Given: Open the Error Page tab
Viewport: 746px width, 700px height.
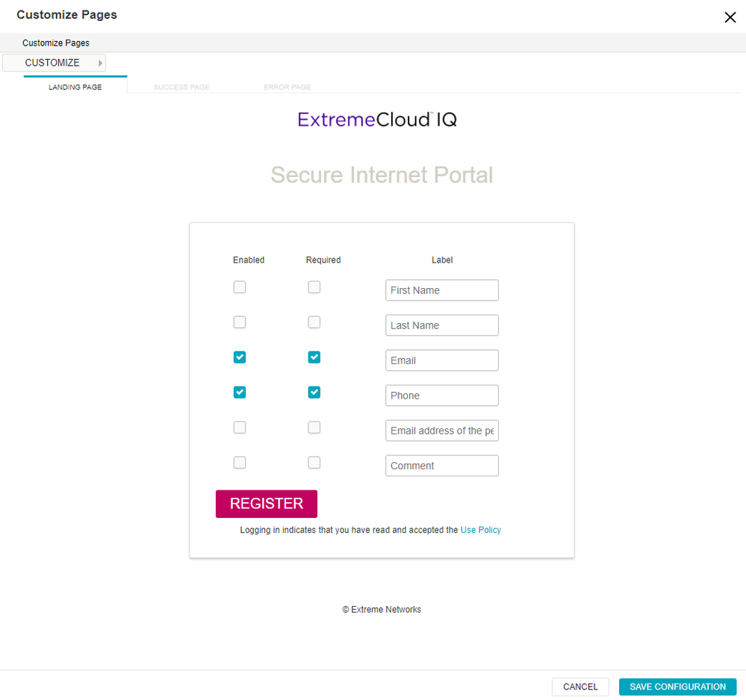Looking at the screenshot, I should tap(287, 87).
